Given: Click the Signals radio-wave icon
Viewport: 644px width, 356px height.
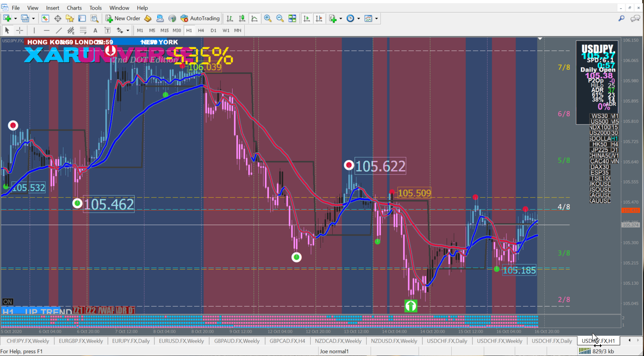Looking at the screenshot, I should click(172, 18).
